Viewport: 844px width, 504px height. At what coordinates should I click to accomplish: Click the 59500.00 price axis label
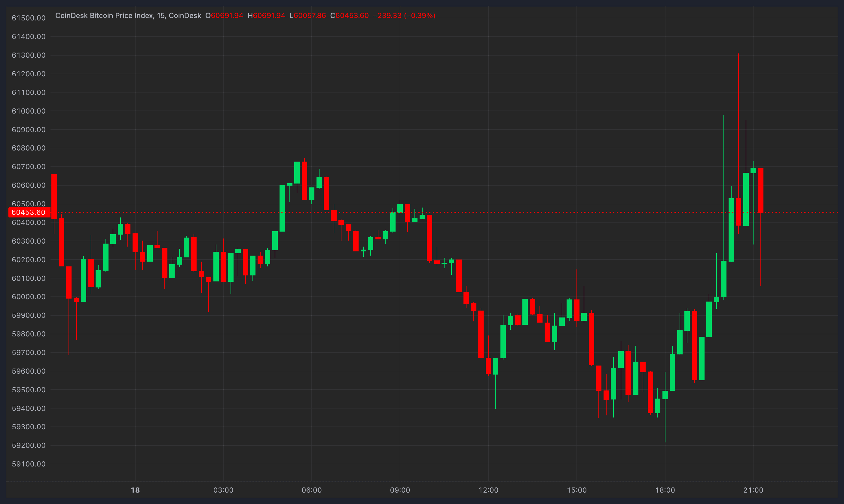click(29, 390)
